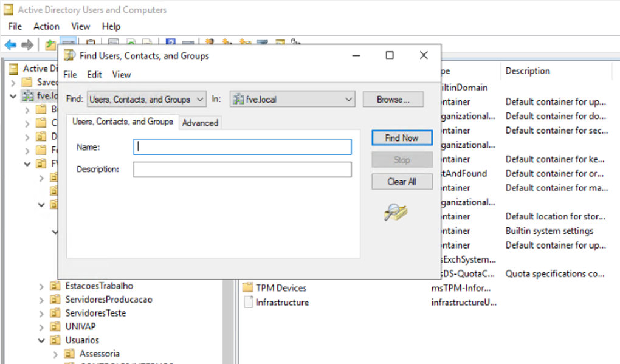Open the main window View menu
Viewport: 620px width, 364px height.
pos(81,27)
